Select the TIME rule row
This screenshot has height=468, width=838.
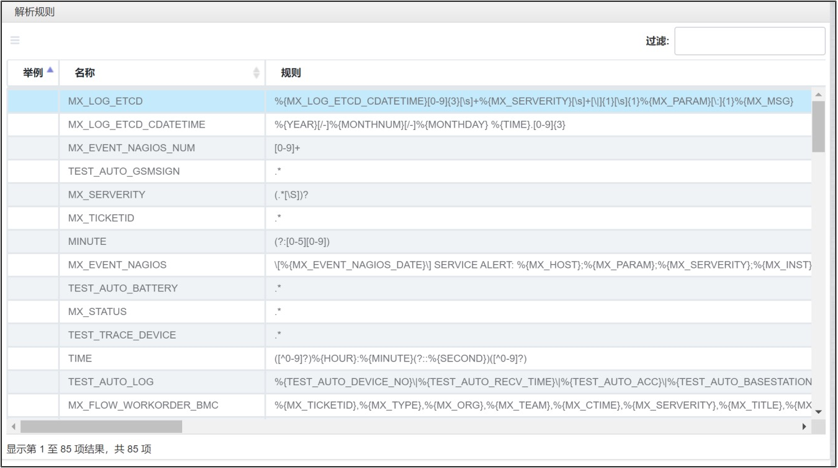coord(80,358)
